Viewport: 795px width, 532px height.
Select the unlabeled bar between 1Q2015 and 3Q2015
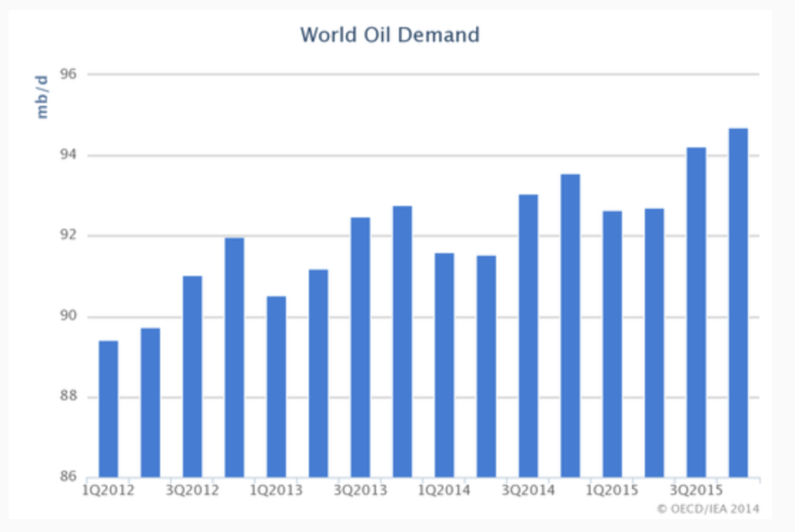pos(655,343)
